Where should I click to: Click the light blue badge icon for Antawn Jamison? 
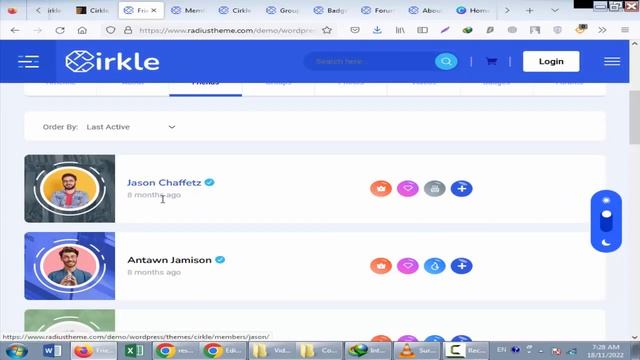[x=435, y=266]
